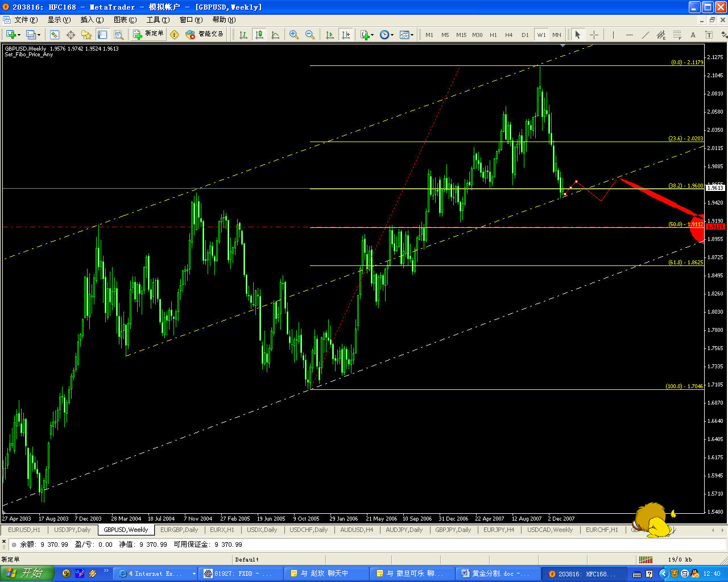Select the arrow cursor tool

coord(578,35)
